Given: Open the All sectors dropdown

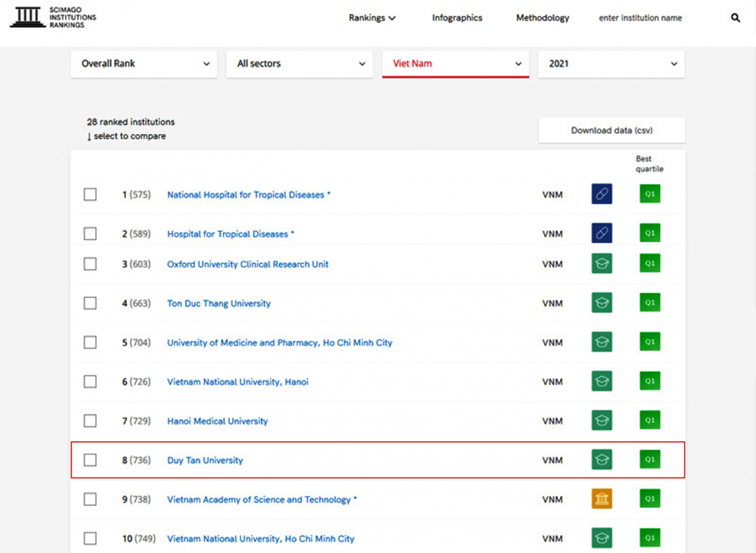Looking at the screenshot, I should (x=299, y=64).
